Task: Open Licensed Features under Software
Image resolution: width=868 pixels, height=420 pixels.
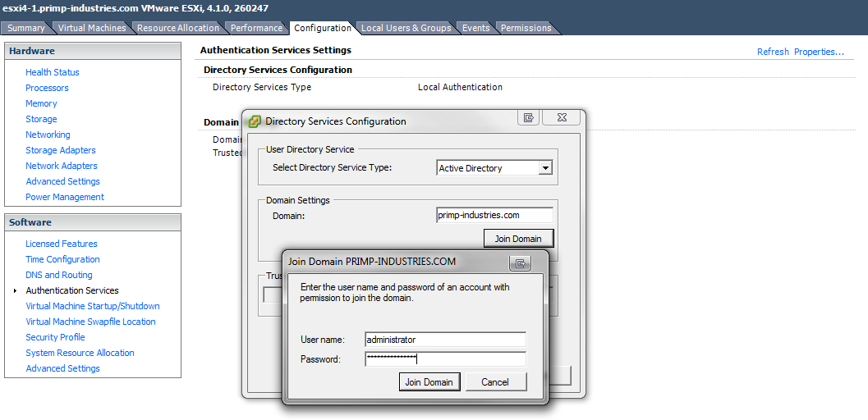Action: pyautogui.click(x=62, y=244)
